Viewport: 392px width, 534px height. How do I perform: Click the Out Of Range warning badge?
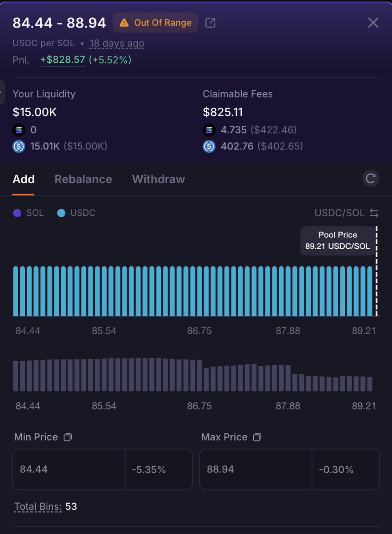(x=155, y=23)
